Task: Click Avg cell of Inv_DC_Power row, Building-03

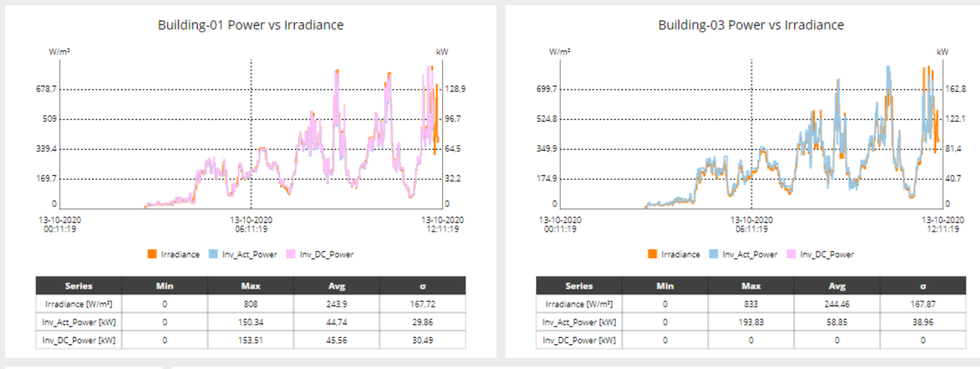Action: click(837, 340)
